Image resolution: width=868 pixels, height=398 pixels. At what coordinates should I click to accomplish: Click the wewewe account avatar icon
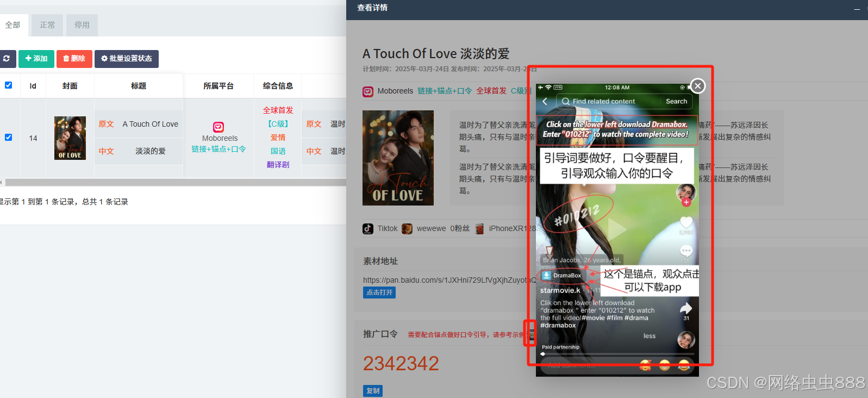(407, 229)
